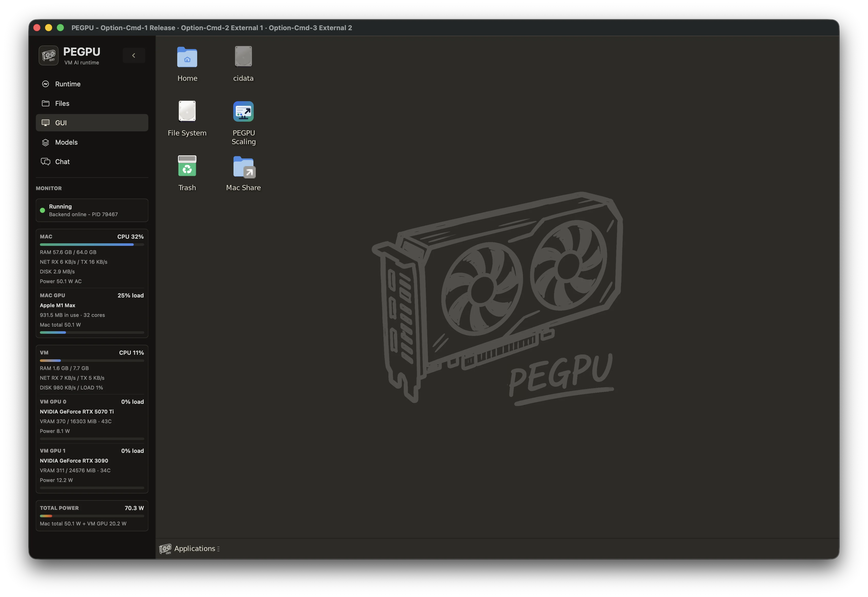The height and width of the screenshot is (597, 868).
Task: Click the Total Power progress bar
Action: (92, 516)
